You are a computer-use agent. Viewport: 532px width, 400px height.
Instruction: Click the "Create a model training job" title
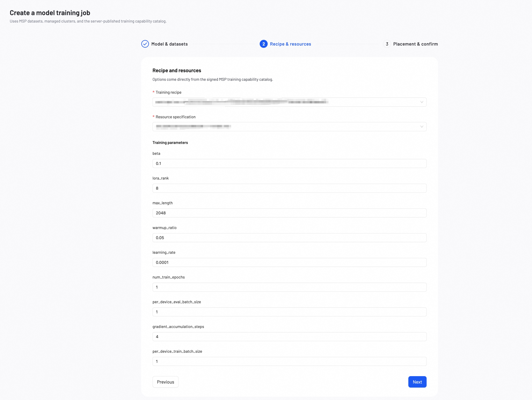(50, 13)
